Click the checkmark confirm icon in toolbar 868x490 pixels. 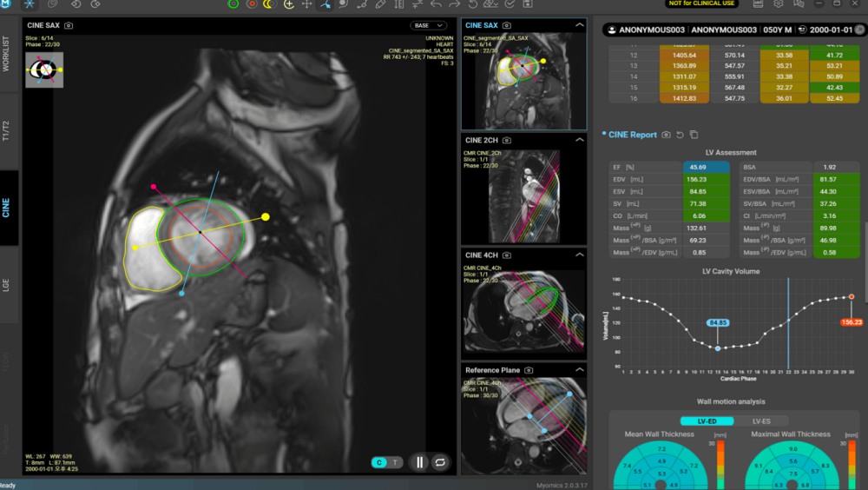510,3
